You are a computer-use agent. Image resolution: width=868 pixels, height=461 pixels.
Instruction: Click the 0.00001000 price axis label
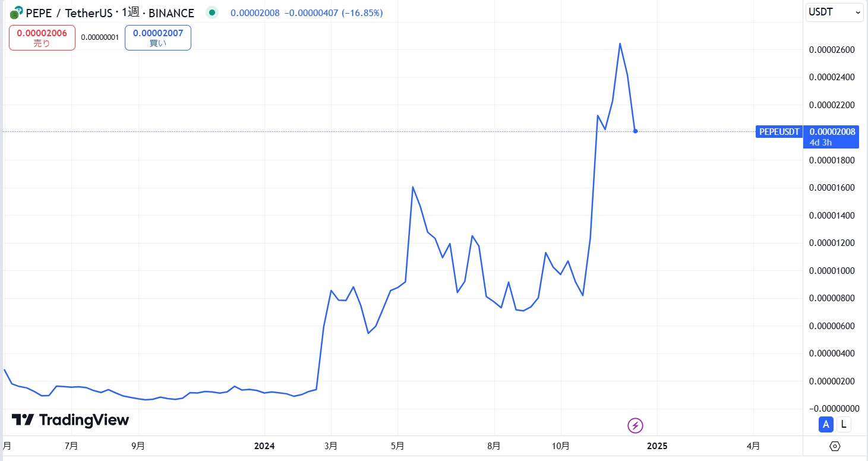point(832,271)
